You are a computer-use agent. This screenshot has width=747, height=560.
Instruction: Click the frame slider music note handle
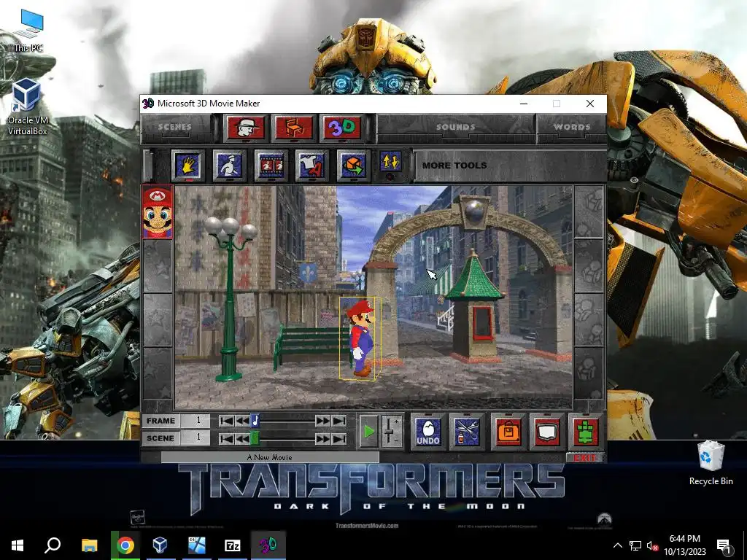point(255,421)
